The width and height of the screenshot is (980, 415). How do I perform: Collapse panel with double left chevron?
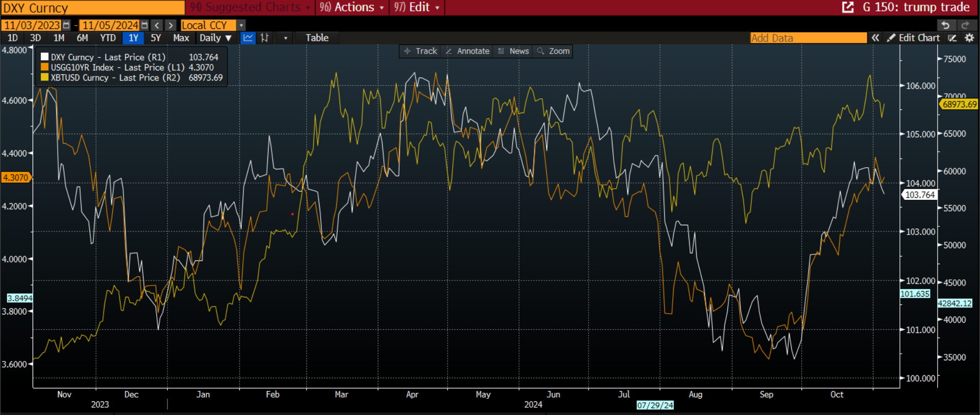(x=875, y=38)
